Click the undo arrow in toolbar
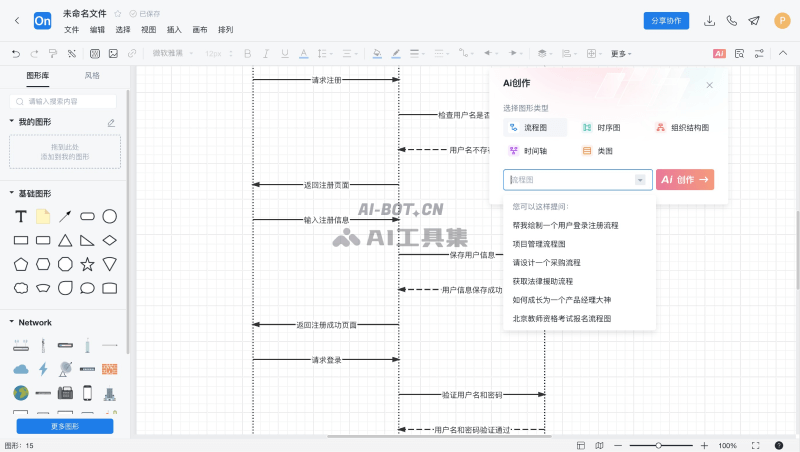The width and height of the screenshot is (800, 452). [15, 53]
